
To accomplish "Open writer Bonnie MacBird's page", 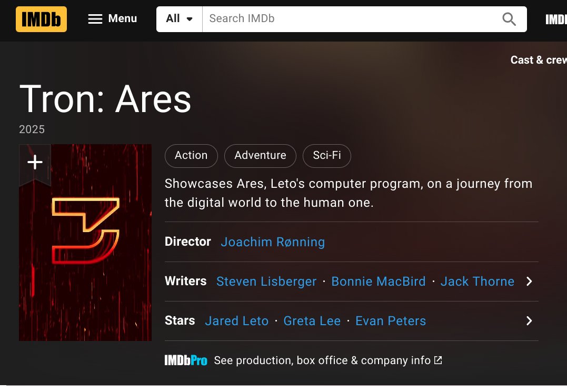I will click(379, 282).
